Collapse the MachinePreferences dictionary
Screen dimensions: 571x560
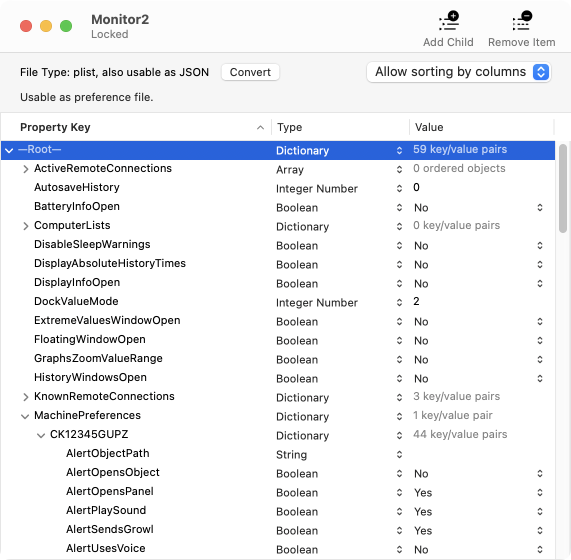[25, 416]
